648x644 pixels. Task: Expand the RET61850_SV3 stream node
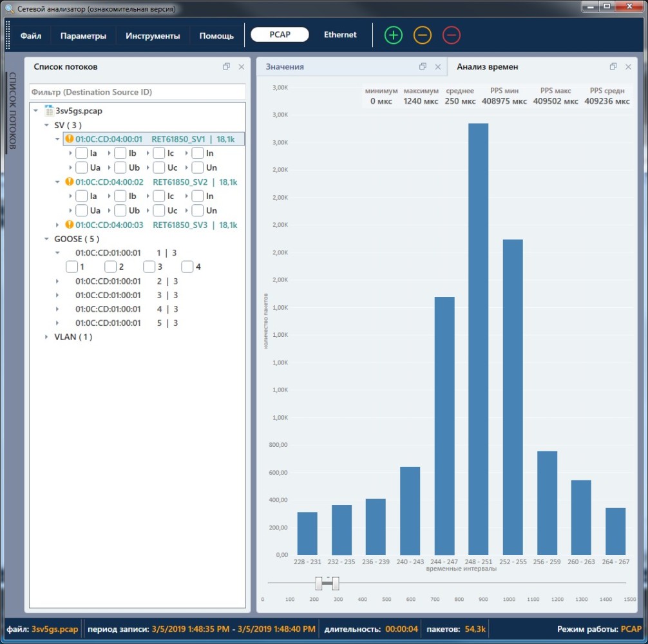(57, 225)
